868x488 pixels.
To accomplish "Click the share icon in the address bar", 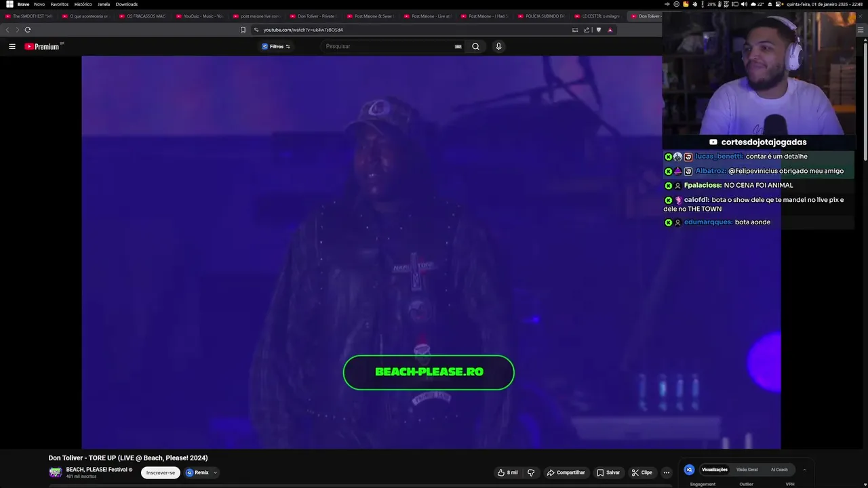I will point(587,30).
